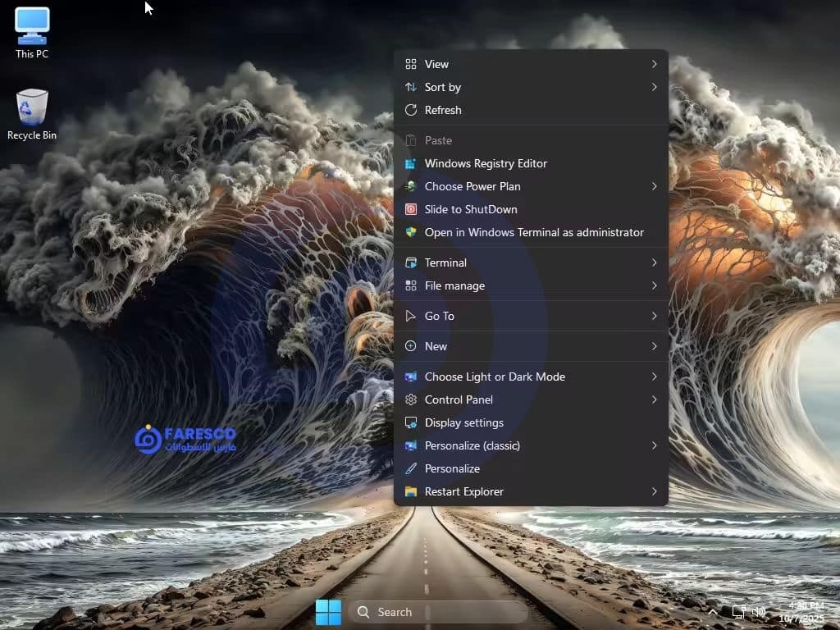The image size is (840, 630).
Task: Show hidden icons using tray chevron
Action: (x=712, y=612)
